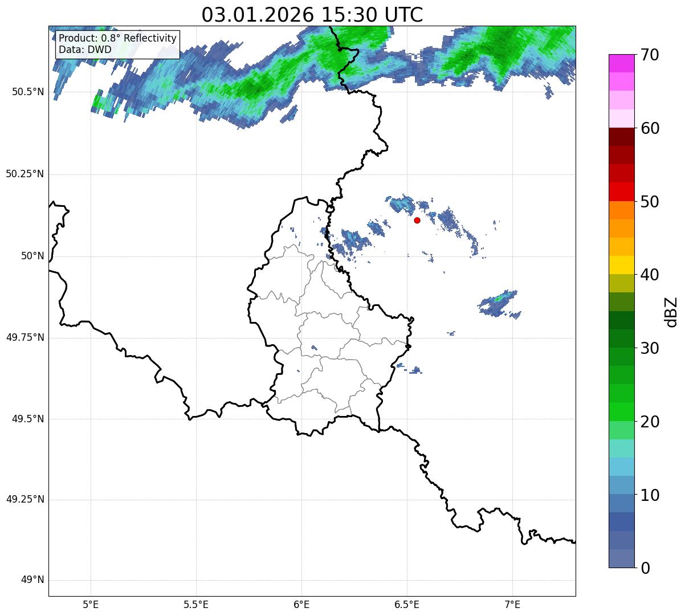Click the yellow colorbar swatch at 40 dBZ
The height and width of the screenshot is (616, 685).
pyautogui.click(x=622, y=265)
